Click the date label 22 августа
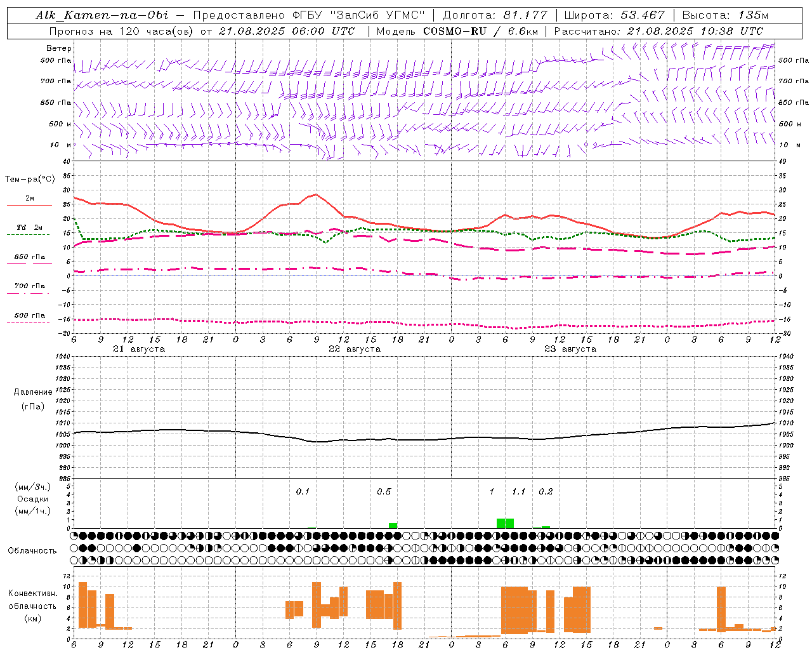Viewport: 812px width, 650px height. pyautogui.click(x=355, y=349)
